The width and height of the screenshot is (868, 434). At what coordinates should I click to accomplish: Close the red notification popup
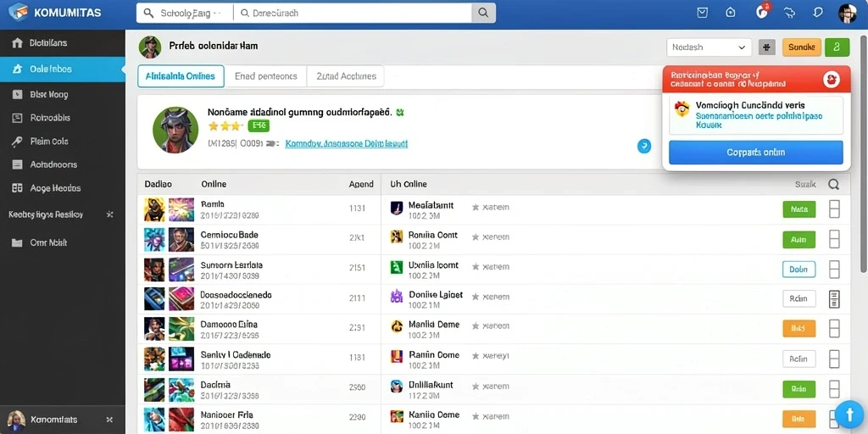(832, 80)
